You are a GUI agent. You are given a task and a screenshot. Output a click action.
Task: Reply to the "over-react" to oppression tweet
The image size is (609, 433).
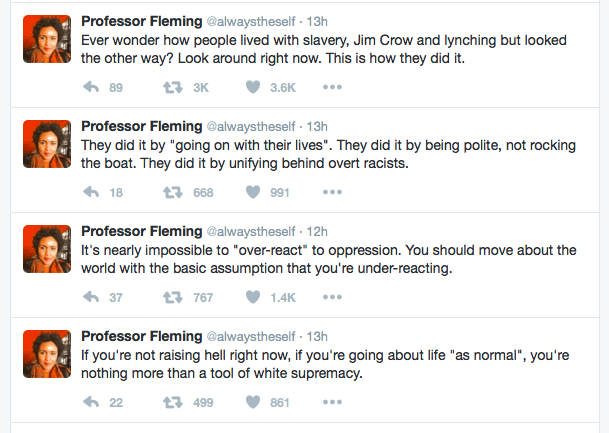(x=92, y=297)
